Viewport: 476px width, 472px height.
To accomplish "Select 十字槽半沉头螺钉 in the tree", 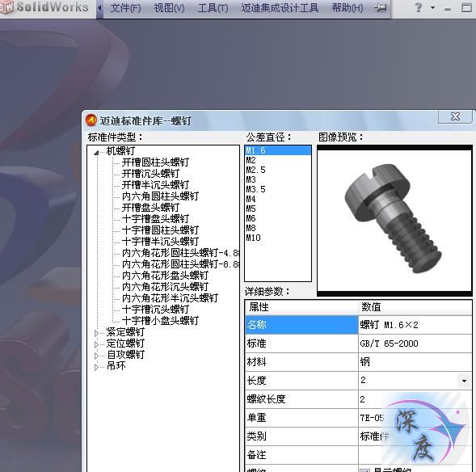I will [160, 242].
